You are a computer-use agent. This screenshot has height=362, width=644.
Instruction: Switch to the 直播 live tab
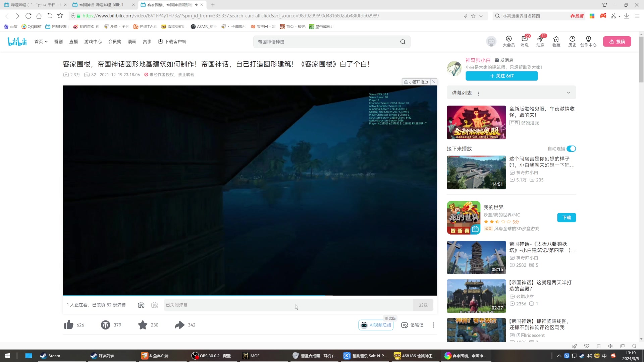(73, 41)
